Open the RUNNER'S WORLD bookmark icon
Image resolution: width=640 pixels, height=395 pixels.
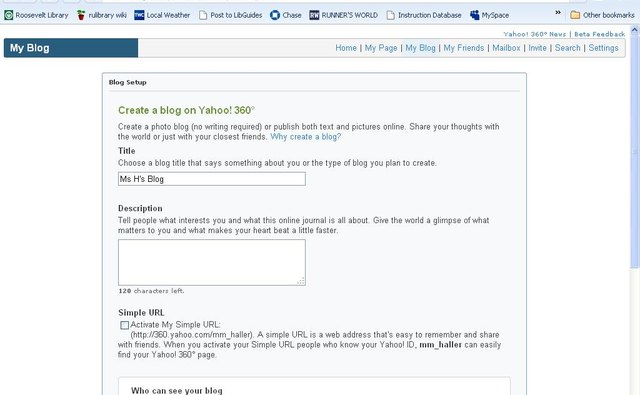[x=314, y=16]
